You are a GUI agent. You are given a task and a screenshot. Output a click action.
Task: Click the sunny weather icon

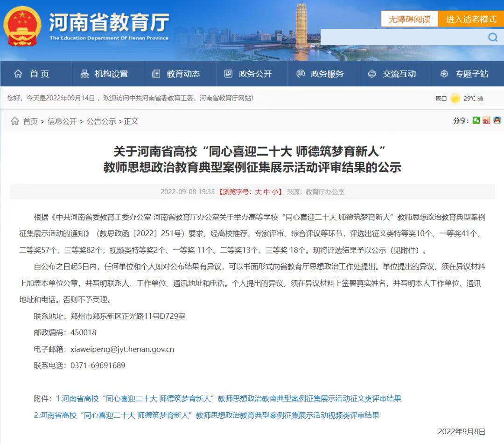(455, 99)
